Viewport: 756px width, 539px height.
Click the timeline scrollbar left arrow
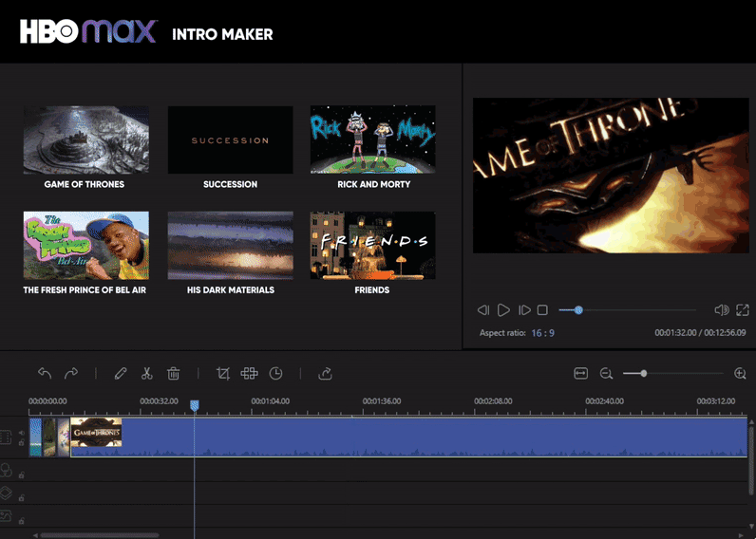click(35, 535)
